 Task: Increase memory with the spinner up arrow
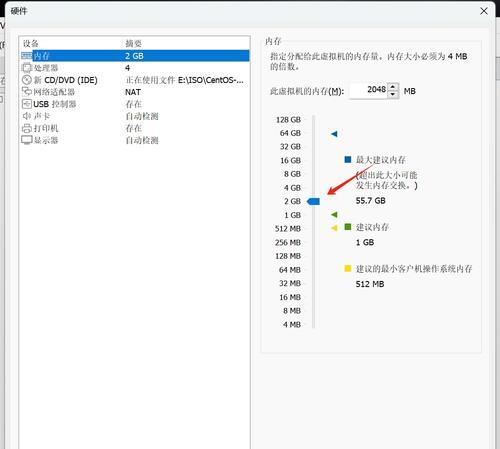point(393,87)
